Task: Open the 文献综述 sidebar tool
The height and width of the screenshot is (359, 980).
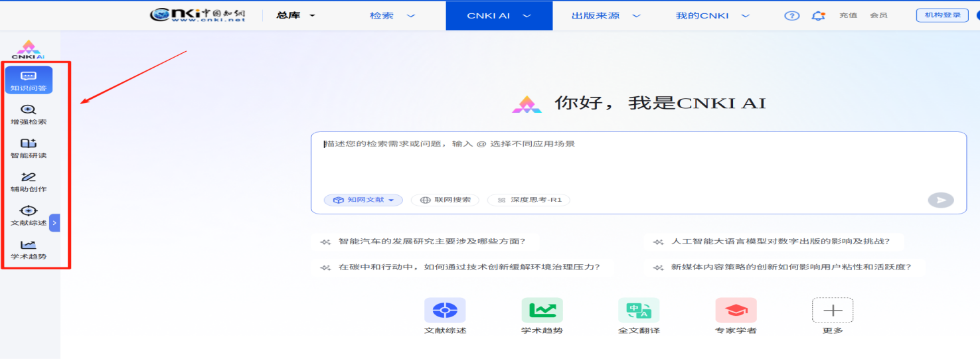Action: (29, 216)
